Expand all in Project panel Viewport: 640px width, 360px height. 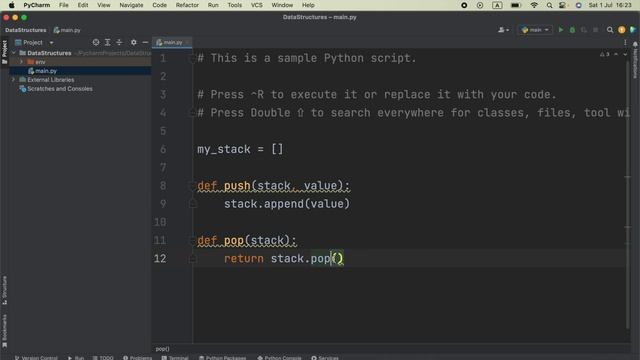107,42
